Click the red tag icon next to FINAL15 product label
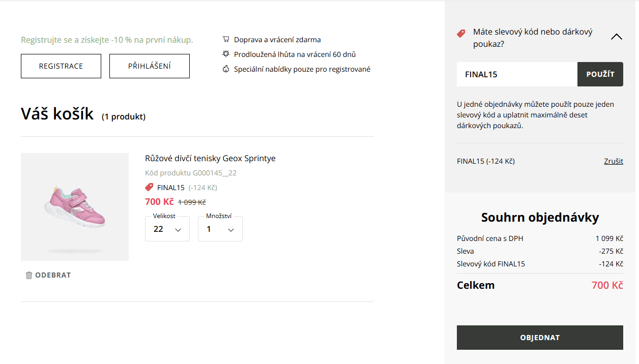The height and width of the screenshot is (364, 639). (x=149, y=188)
